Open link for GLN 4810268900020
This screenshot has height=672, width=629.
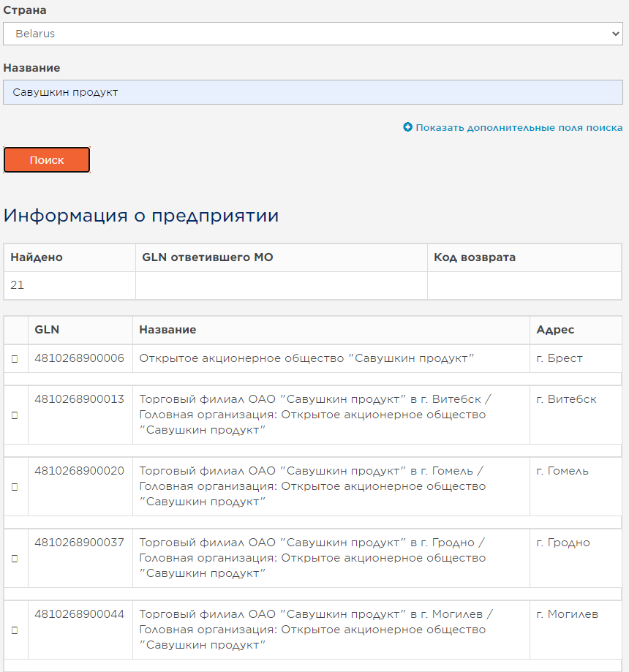pos(80,471)
